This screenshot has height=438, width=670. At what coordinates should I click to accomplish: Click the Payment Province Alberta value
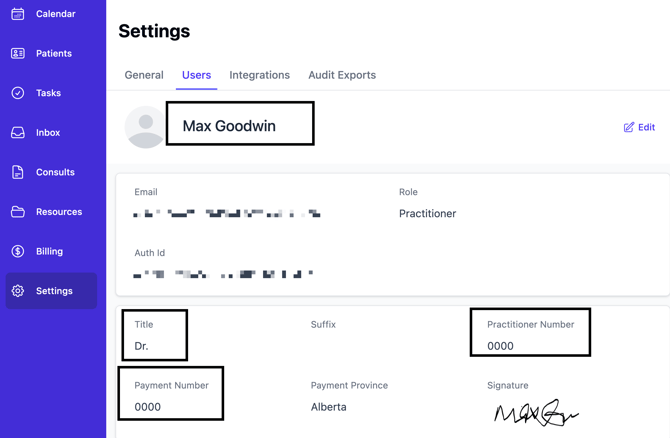click(329, 407)
